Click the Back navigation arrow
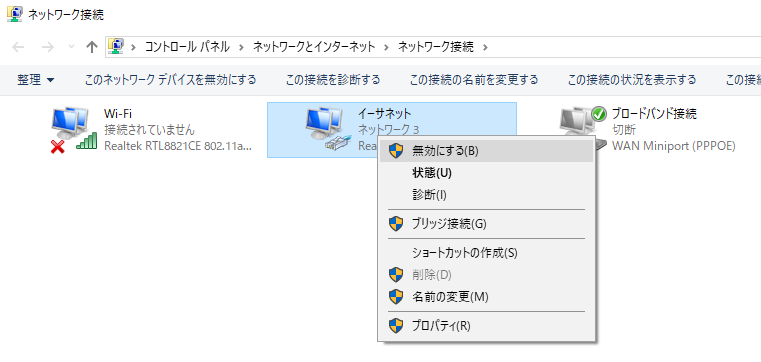Viewport: 761px width, 362px height. [x=18, y=47]
